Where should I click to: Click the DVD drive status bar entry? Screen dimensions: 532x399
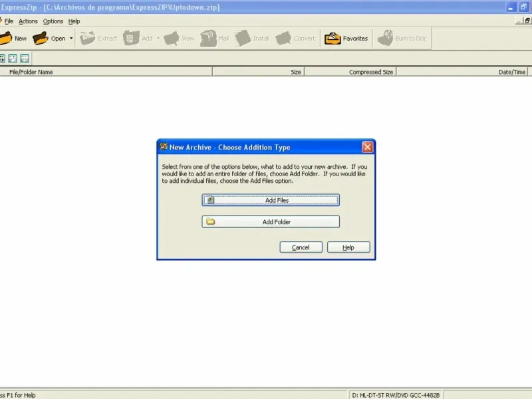click(x=396, y=395)
